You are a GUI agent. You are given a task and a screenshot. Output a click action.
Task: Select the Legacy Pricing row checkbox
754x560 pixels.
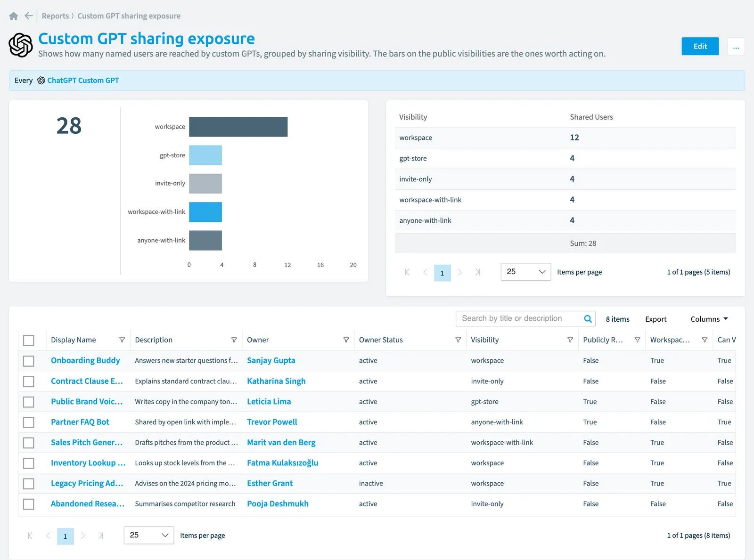[29, 483]
